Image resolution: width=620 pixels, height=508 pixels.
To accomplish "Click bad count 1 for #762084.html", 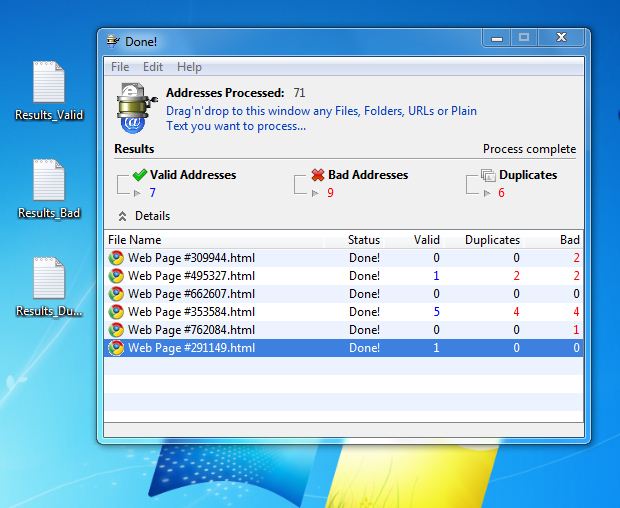I will point(576,330).
